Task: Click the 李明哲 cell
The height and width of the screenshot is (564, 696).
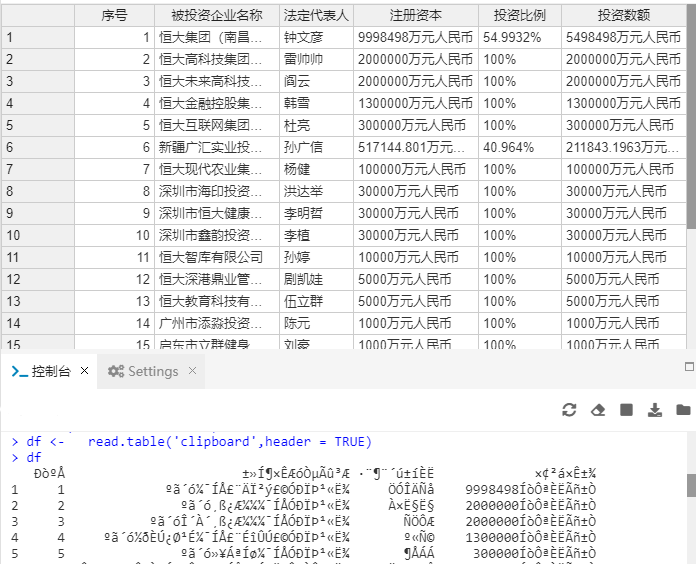Action: [316, 213]
